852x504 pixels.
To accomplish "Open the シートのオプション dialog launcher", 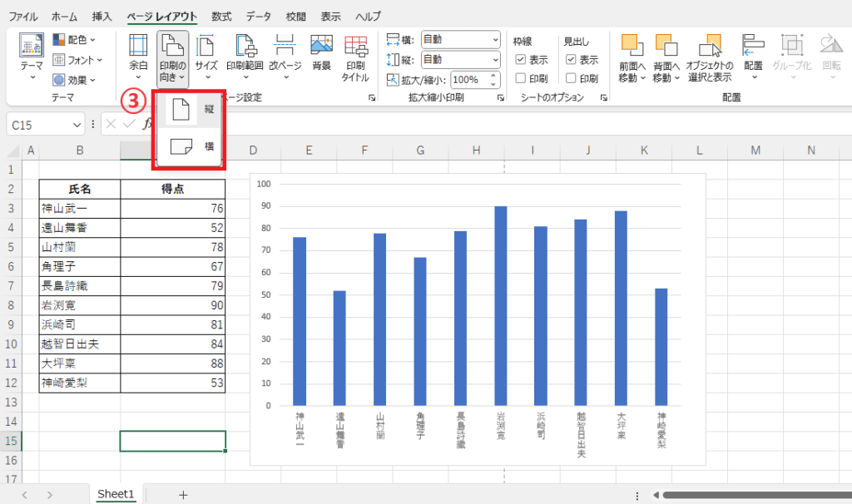I will [604, 98].
